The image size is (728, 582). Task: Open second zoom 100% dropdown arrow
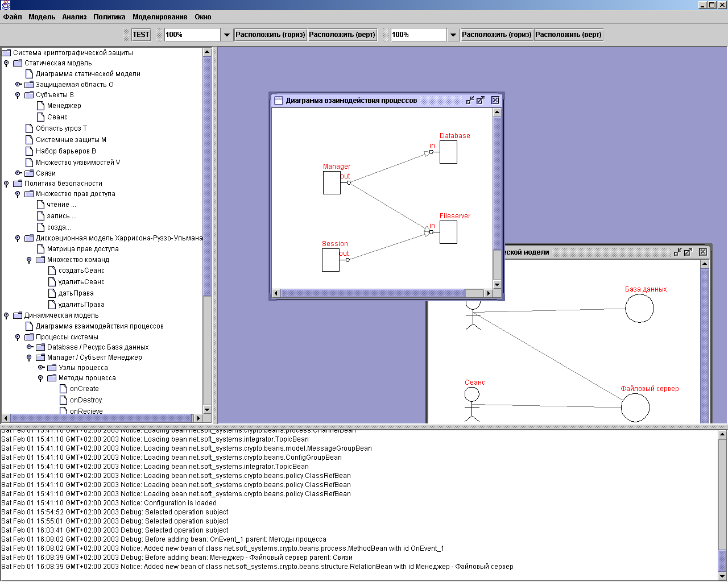453,35
